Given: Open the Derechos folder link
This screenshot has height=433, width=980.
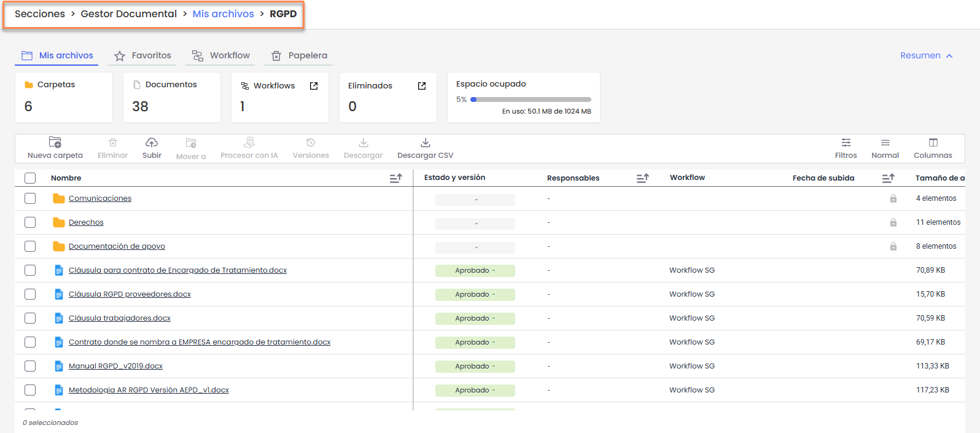Looking at the screenshot, I should tap(86, 222).
